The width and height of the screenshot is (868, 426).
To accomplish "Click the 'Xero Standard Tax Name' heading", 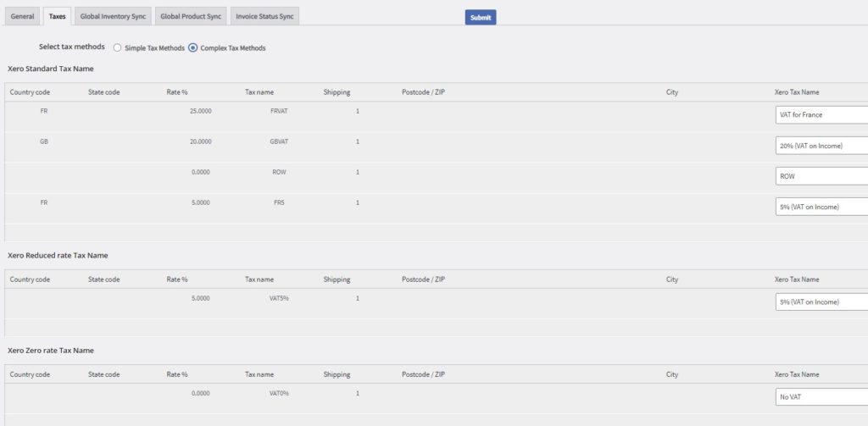I will [50, 69].
